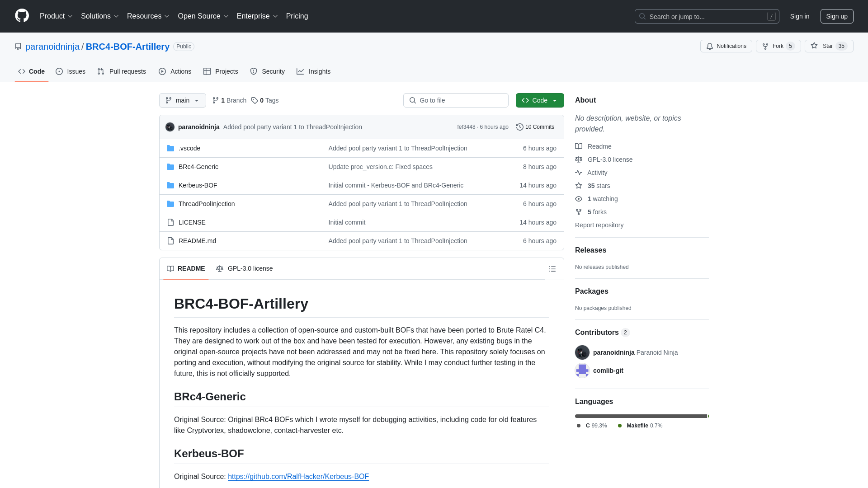The height and width of the screenshot is (488, 868).
Task: Toggle the README tab view
Action: coord(185,268)
